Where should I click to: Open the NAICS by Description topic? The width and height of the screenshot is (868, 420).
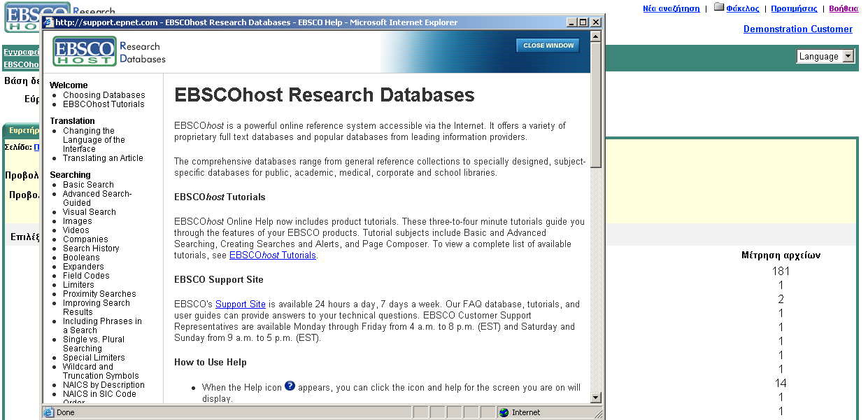click(x=104, y=385)
